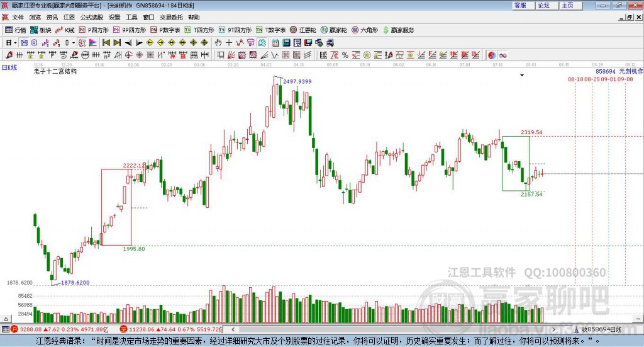Click the 2157.54 price label
644x347 pixels.
click(531, 194)
